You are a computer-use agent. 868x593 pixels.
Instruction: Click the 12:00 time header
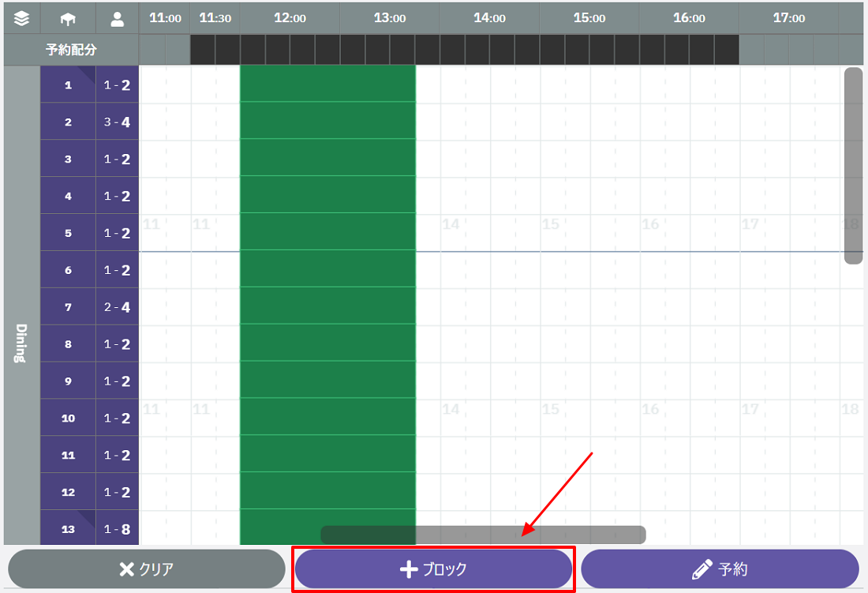click(x=290, y=18)
